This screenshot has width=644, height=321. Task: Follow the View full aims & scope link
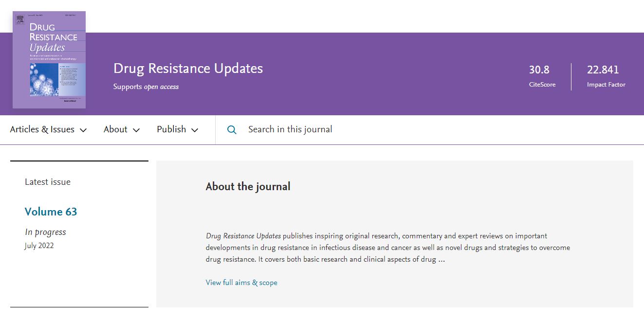point(241,283)
